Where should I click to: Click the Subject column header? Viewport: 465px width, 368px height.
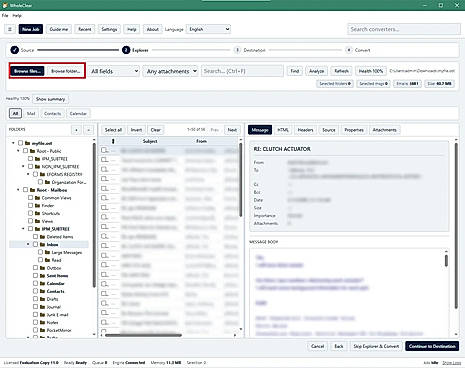pyautogui.click(x=150, y=141)
